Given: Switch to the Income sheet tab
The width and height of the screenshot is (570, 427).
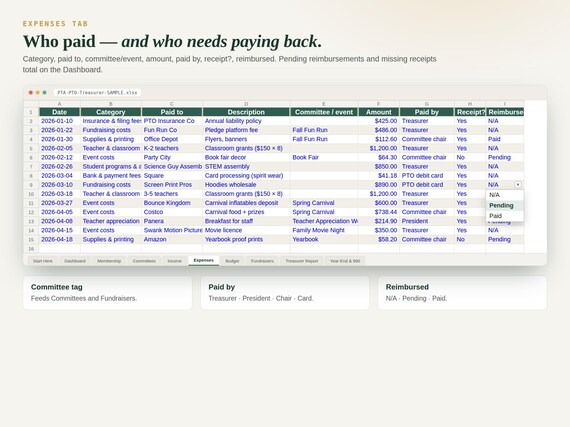Looking at the screenshot, I should (x=174, y=261).
